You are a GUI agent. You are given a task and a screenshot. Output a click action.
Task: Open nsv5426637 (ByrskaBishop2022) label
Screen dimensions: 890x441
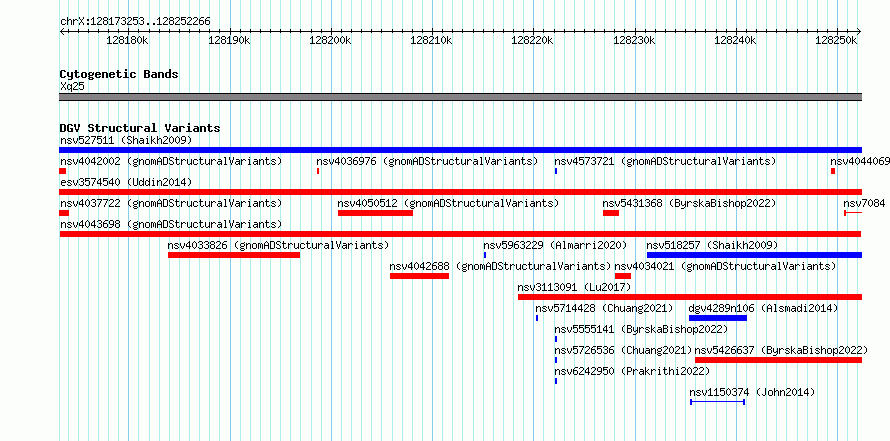click(x=782, y=350)
